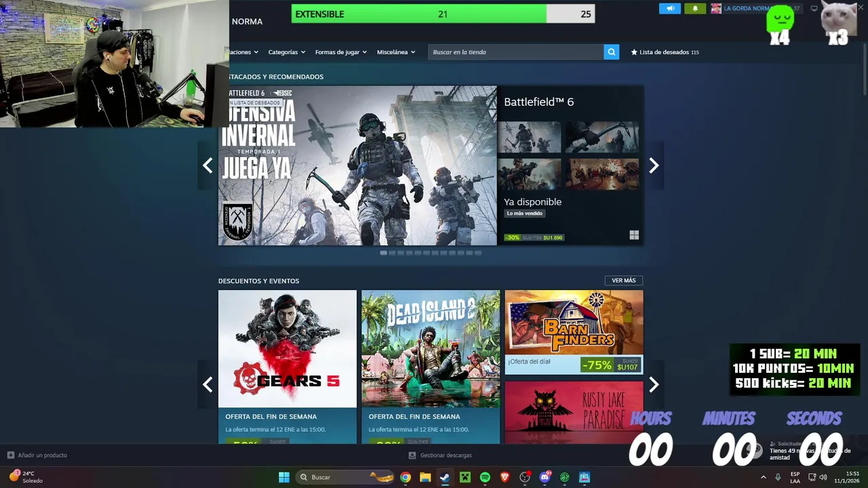Click the microphone tray icon
The width and height of the screenshot is (868, 488).
(x=778, y=477)
